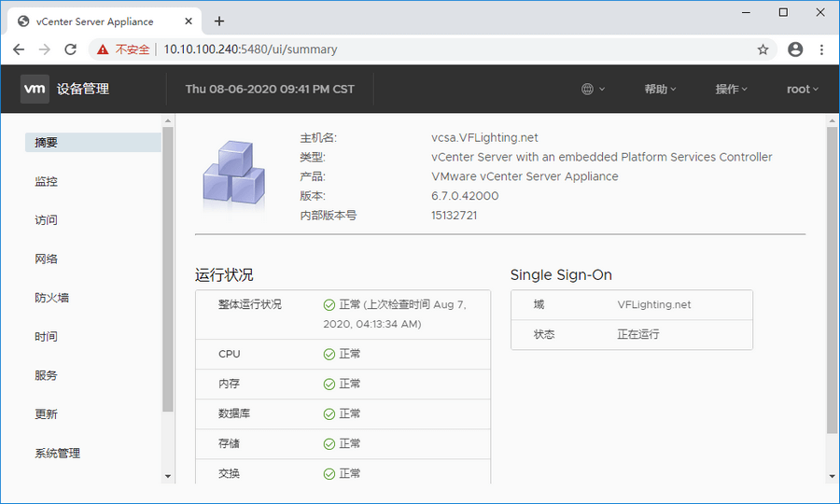Click the Single Sign-On heading
The height and width of the screenshot is (504, 840).
tap(561, 275)
